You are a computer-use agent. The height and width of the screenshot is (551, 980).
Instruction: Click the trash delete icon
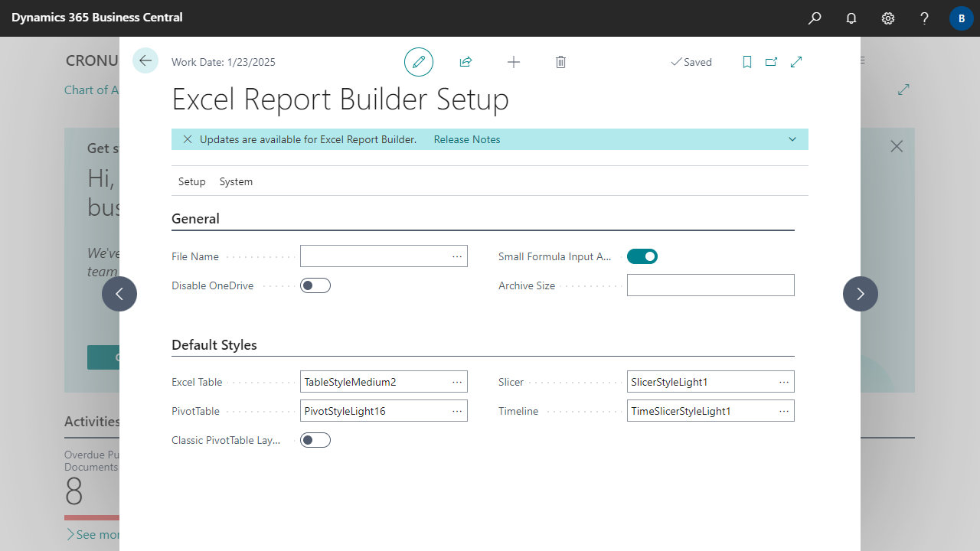coord(560,62)
